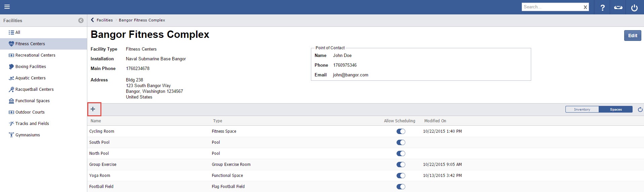Click the power logout icon

[634, 7]
